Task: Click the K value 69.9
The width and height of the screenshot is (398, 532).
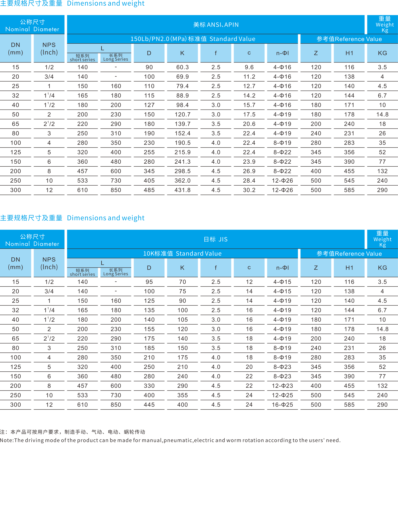Action: [x=183, y=77]
